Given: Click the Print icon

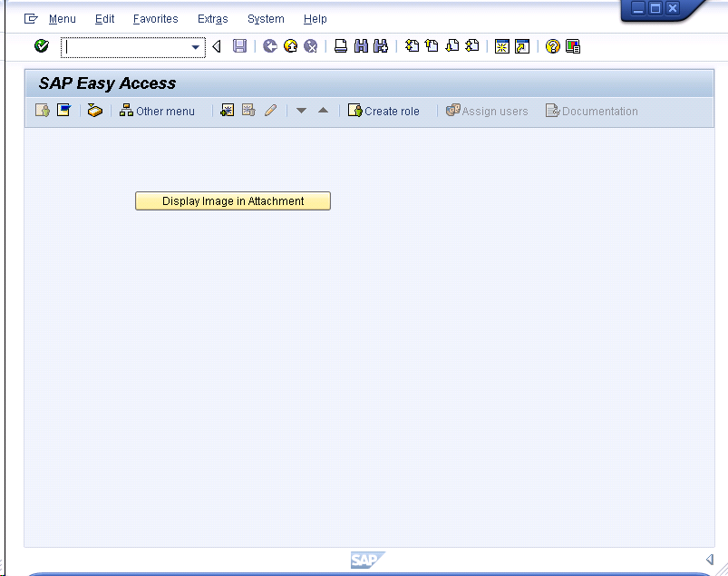Looking at the screenshot, I should (x=341, y=46).
